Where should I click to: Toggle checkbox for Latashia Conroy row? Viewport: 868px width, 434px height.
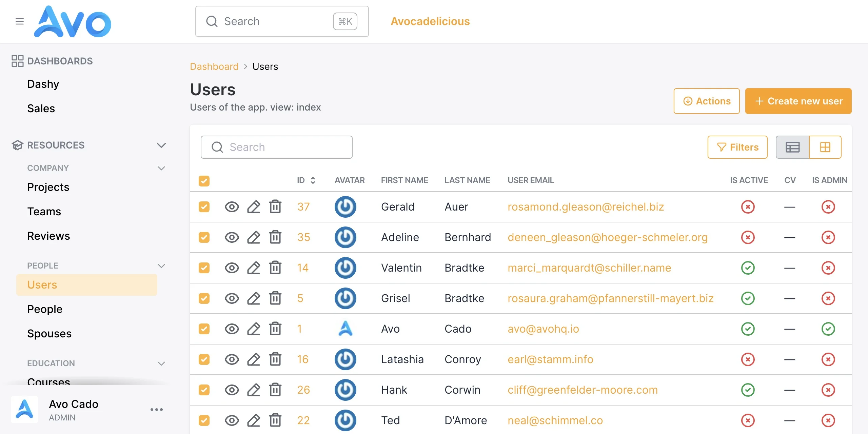[x=204, y=359]
